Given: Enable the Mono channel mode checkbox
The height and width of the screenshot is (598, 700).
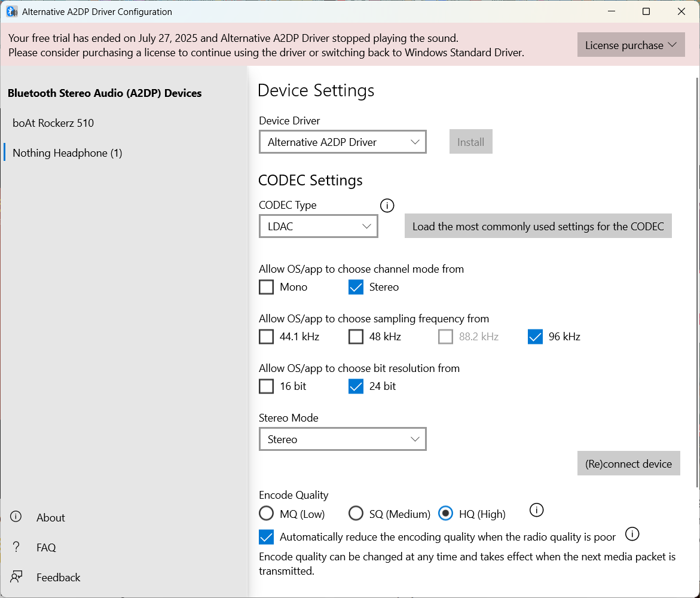Looking at the screenshot, I should pos(266,287).
